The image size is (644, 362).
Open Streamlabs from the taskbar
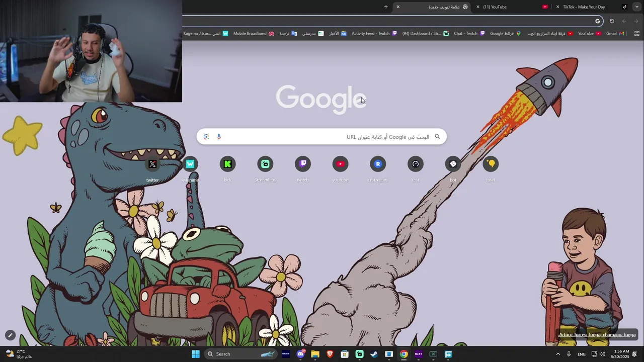click(359, 354)
